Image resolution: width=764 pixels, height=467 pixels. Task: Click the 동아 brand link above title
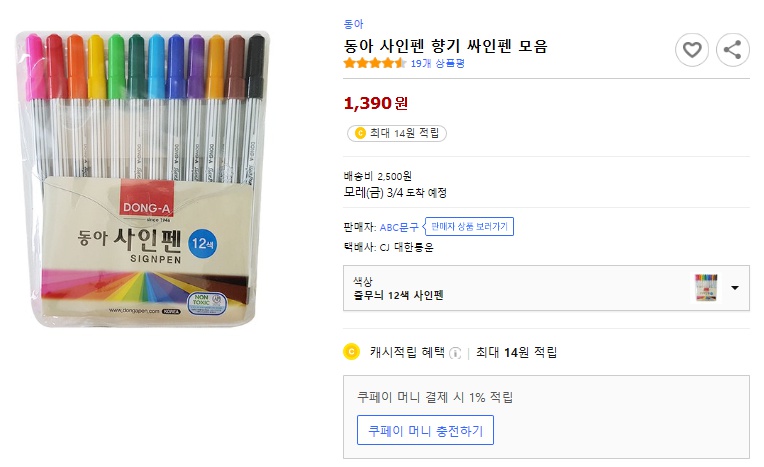353,23
